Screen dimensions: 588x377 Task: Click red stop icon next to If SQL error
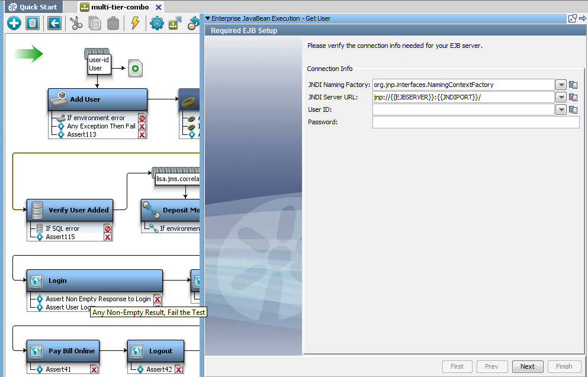pos(108,228)
